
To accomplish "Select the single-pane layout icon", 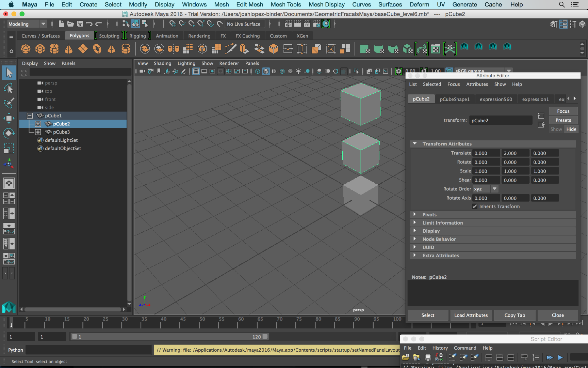I will (x=9, y=183).
